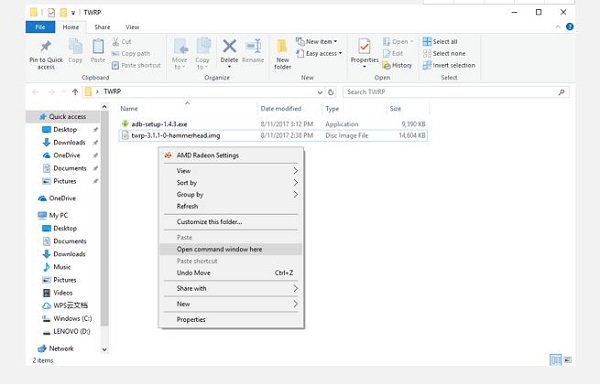Sort by the Type column header
This screenshot has height=385, width=600.
tap(332, 109)
